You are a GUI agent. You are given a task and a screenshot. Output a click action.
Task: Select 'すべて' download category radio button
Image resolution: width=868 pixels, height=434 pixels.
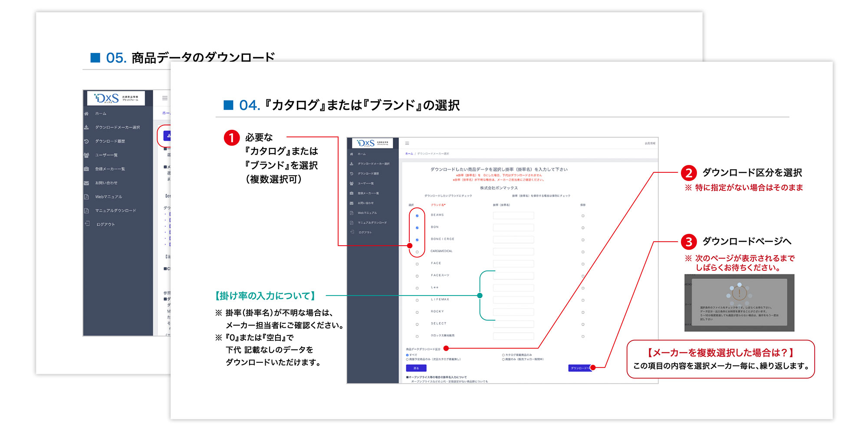407,355
